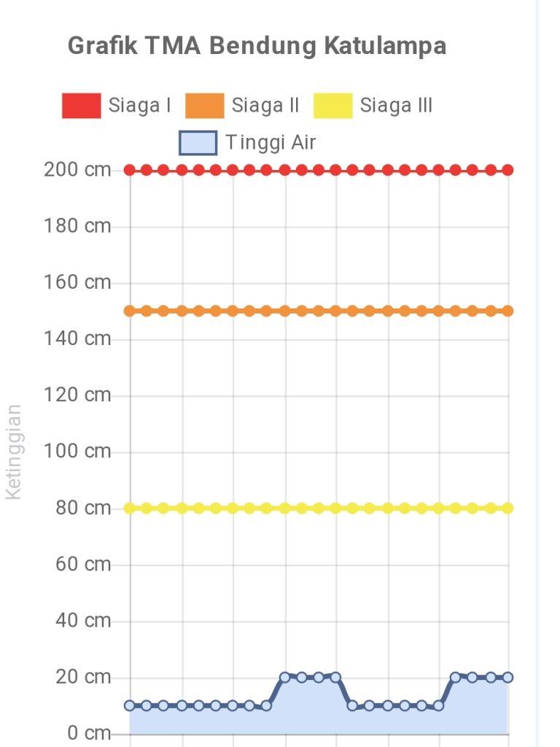This screenshot has width=560, height=747.
Task: Click the blue Tinggi Air legend box
Action: click(198, 142)
